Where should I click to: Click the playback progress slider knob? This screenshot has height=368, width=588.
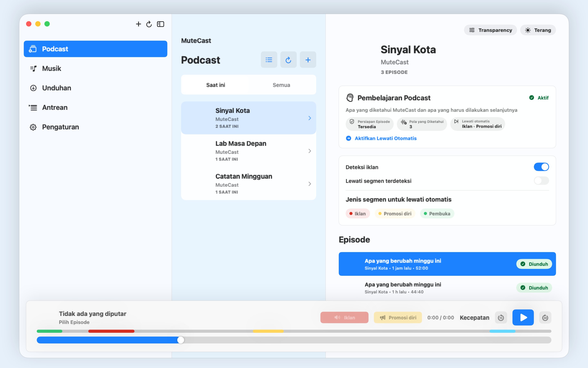tap(180, 340)
